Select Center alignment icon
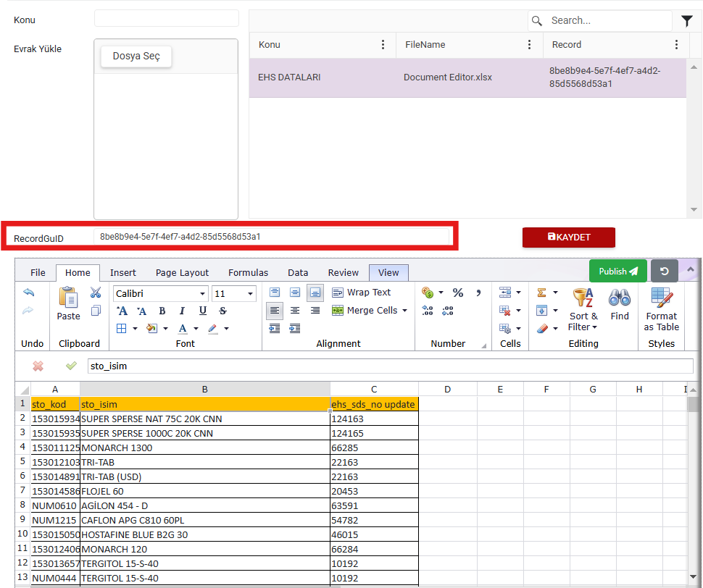Image resolution: width=703 pixels, height=588 pixels. (x=295, y=311)
